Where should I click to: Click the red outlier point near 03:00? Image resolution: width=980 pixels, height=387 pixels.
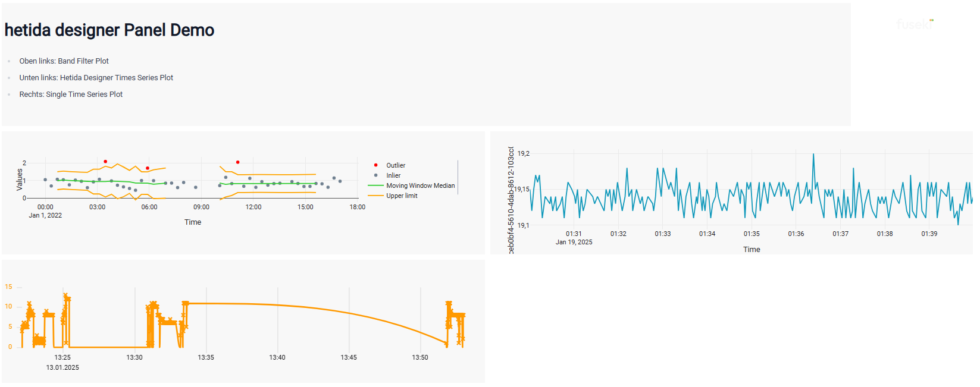[x=105, y=162]
